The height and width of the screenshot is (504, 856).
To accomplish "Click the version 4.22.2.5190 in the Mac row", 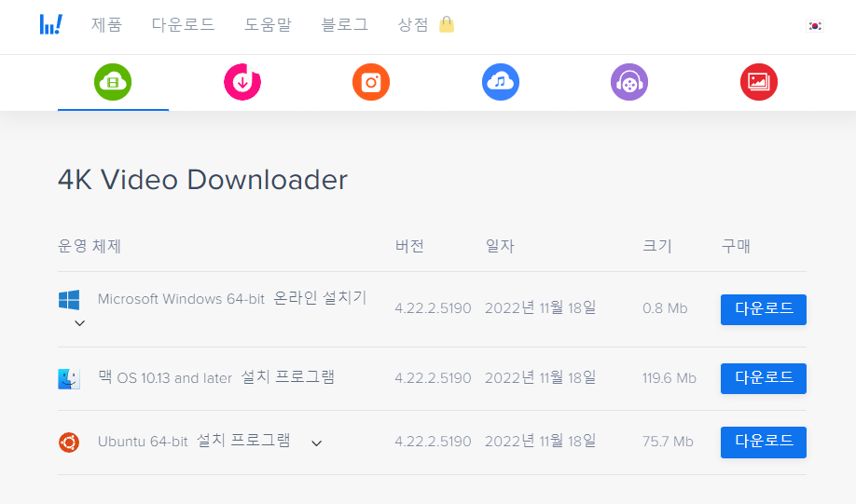I will click(x=433, y=378).
